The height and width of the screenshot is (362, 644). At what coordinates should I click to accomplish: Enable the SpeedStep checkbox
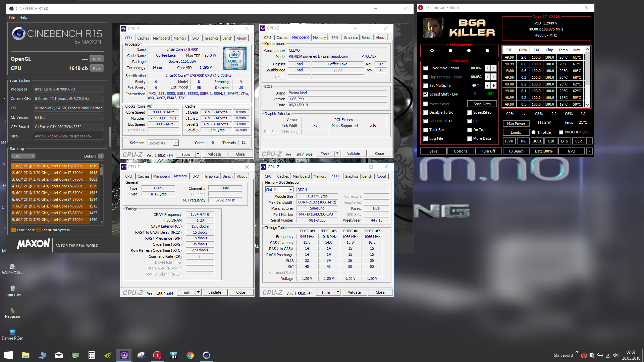[x=470, y=113]
